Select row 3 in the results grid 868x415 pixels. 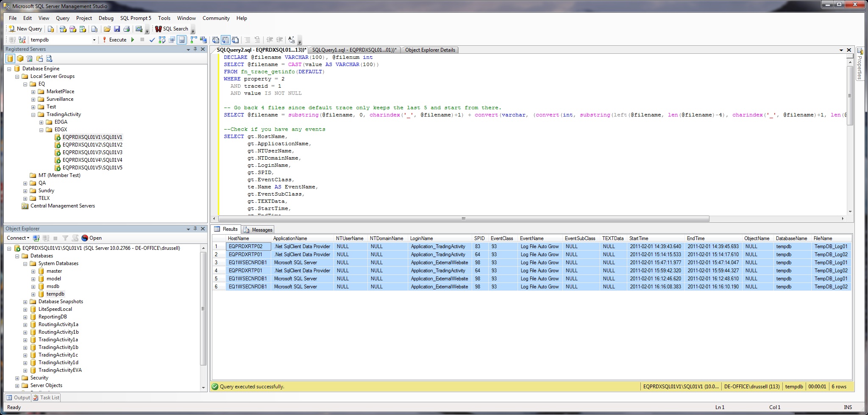click(217, 263)
